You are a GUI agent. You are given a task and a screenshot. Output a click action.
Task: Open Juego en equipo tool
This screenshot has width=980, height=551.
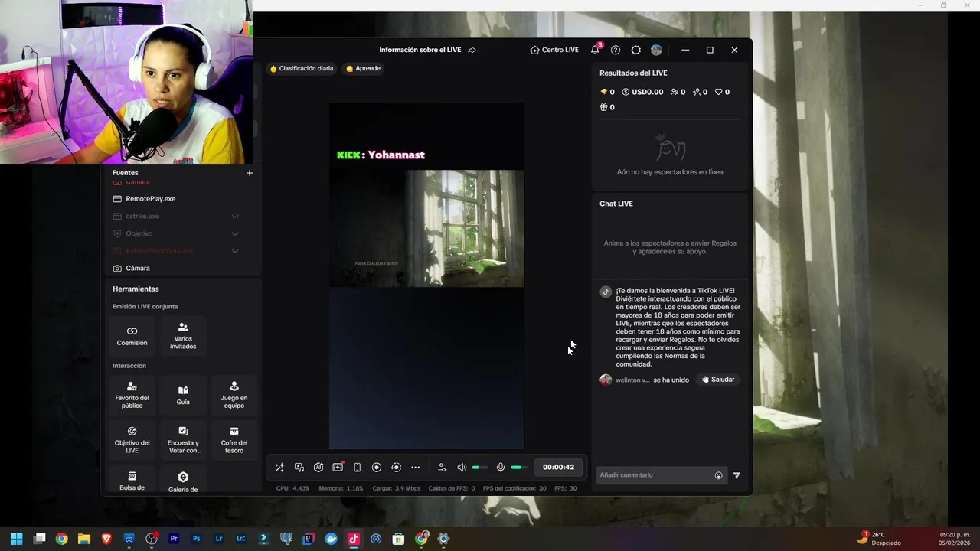234,395
